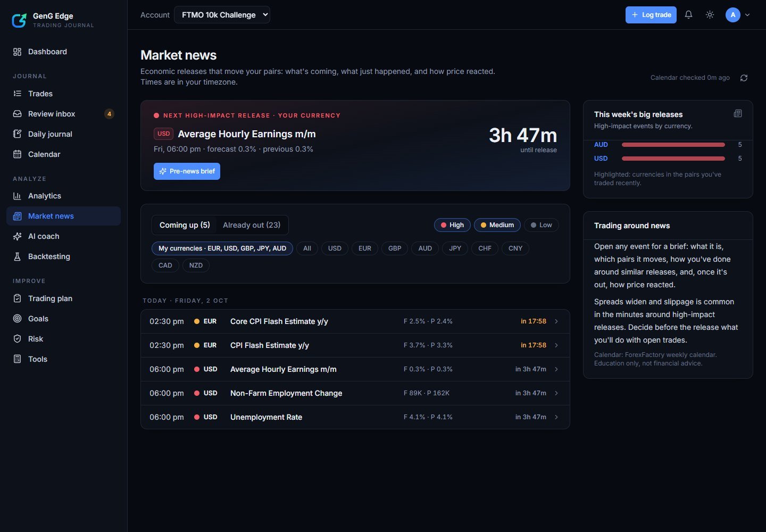The height and width of the screenshot is (532, 766).
Task: Go to Trades in sidebar
Action: (63, 94)
